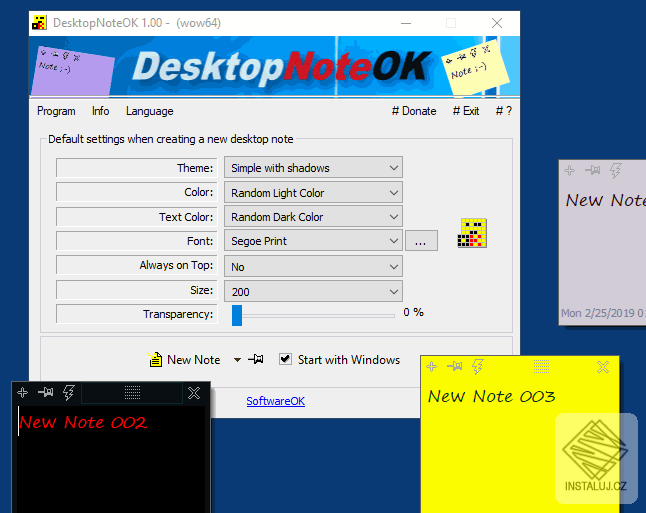The width and height of the screenshot is (646, 513).
Task: Click the plus icon on the gray note
Action: click(570, 170)
